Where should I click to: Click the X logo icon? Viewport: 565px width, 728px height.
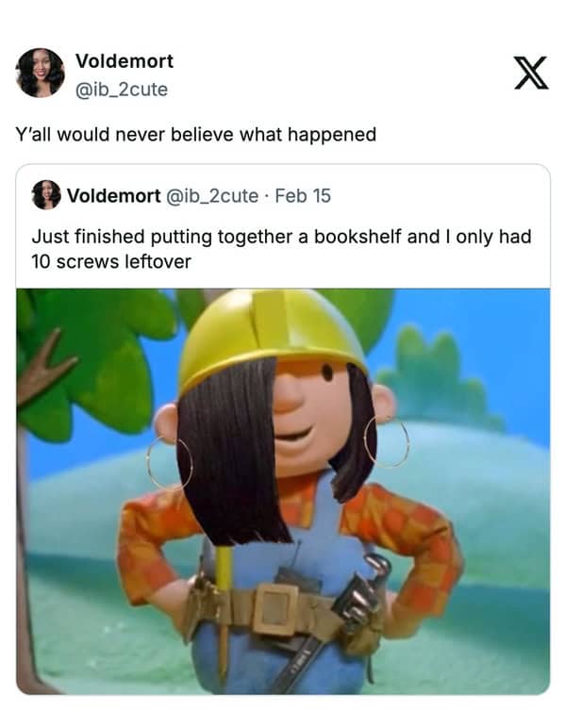531,73
